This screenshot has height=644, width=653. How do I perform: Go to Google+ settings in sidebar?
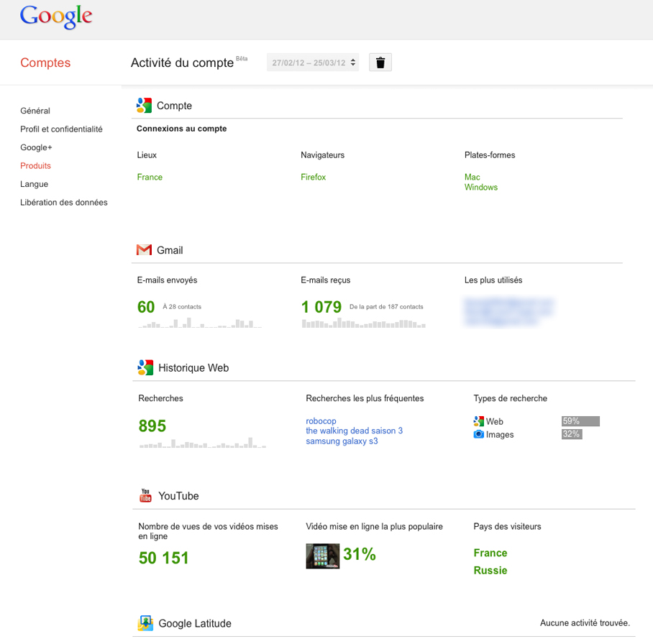coord(36,147)
